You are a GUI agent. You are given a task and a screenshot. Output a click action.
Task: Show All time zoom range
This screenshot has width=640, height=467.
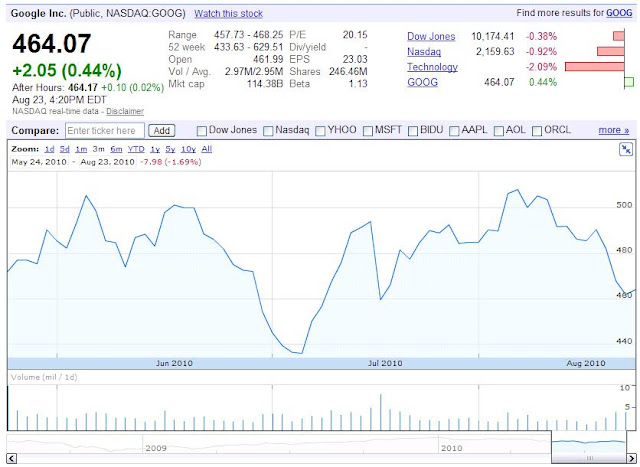207,149
